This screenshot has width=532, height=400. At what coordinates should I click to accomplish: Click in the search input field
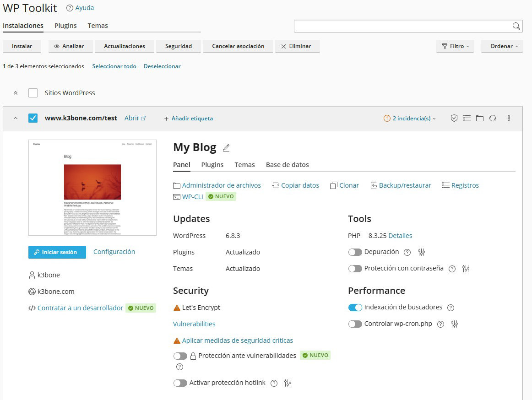point(403,26)
